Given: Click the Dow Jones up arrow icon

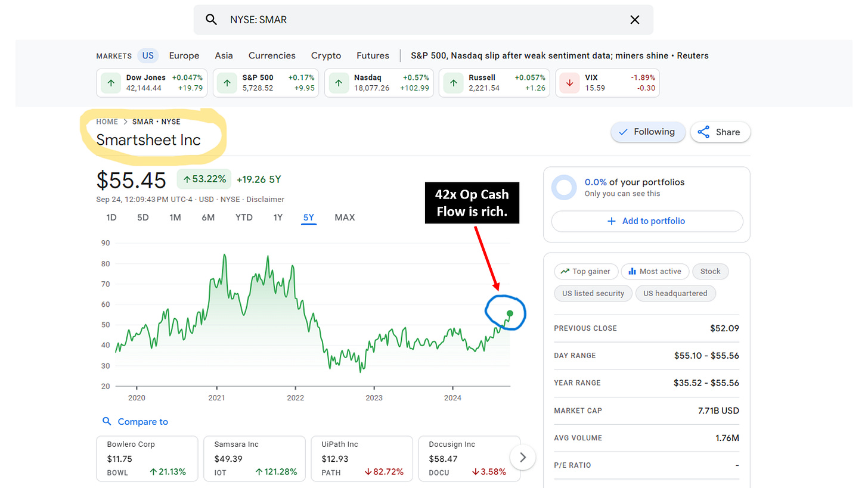Looking at the screenshot, I should 111,83.
